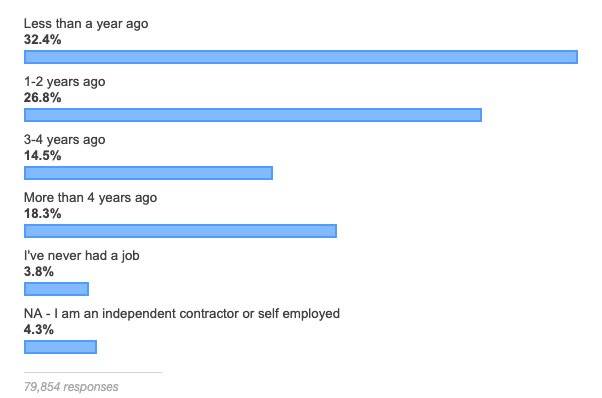Select the 'Less than a year ago' label
Image resolution: width=602 pixels, height=398 pixels.
(86, 24)
